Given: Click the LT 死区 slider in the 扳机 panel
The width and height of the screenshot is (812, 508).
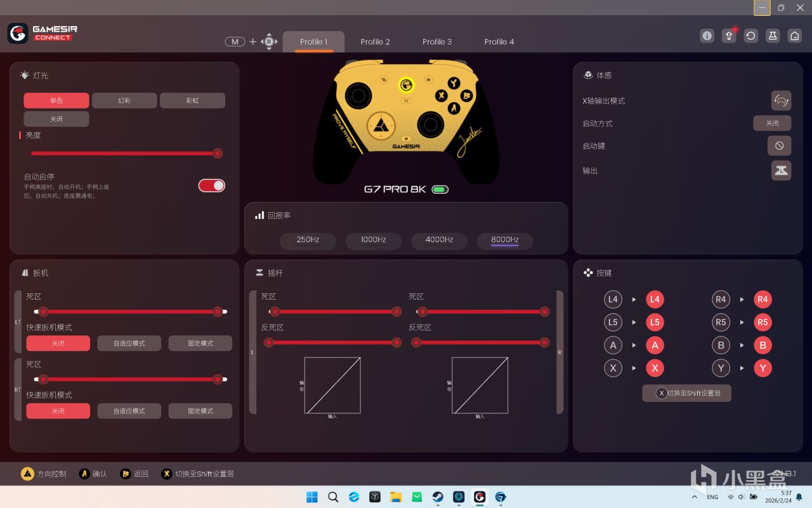Looking at the screenshot, I should pos(131,312).
